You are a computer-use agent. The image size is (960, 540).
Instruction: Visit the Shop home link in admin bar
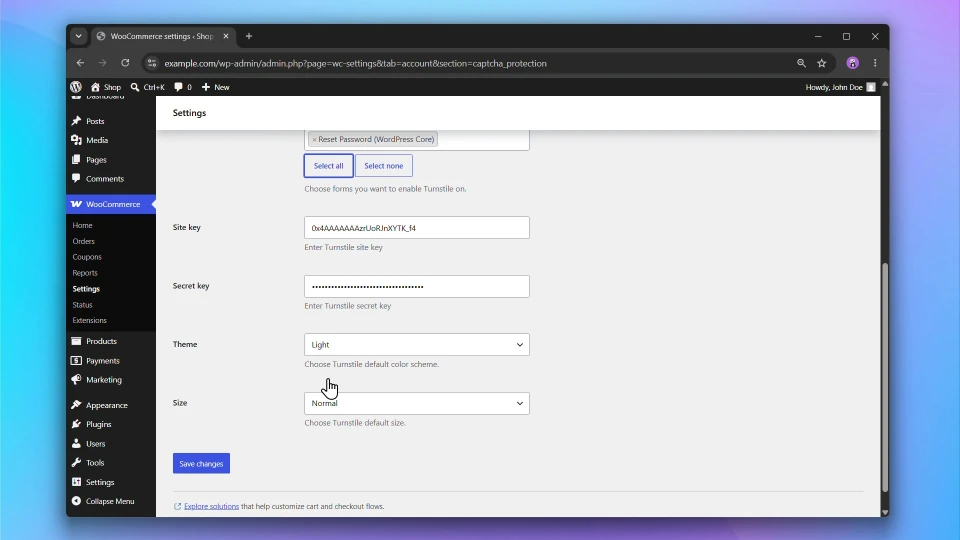coord(106,87)
